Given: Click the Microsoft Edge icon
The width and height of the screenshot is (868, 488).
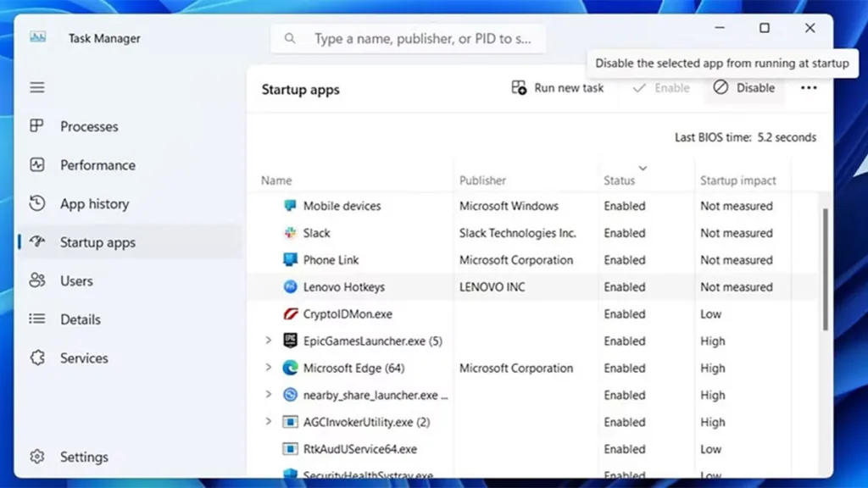Looking at the screenshot, I should (290, 368).
